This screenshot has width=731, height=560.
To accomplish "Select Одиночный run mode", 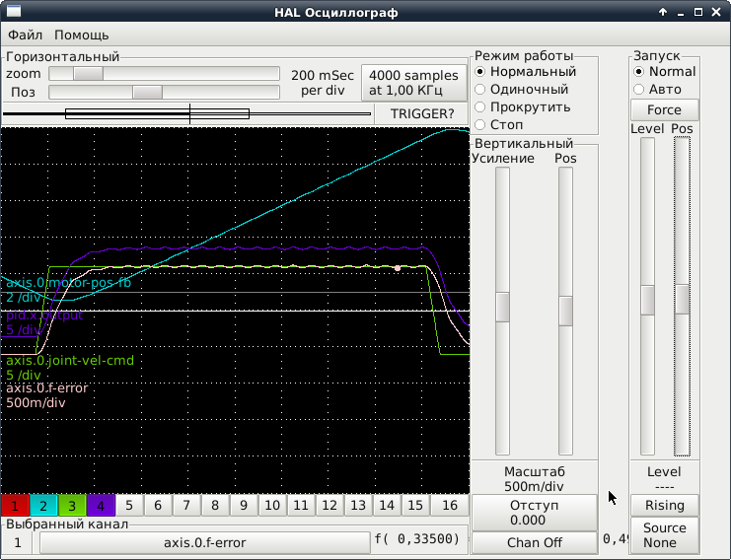I will (x=522, y=90).
